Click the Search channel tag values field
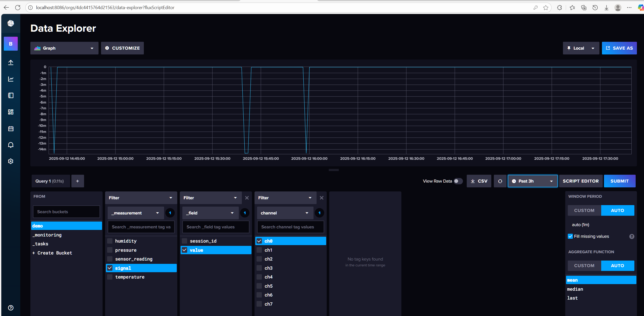The height and width of the screenshot is (316, 644). pyautogui.click(x=290, y=227)
